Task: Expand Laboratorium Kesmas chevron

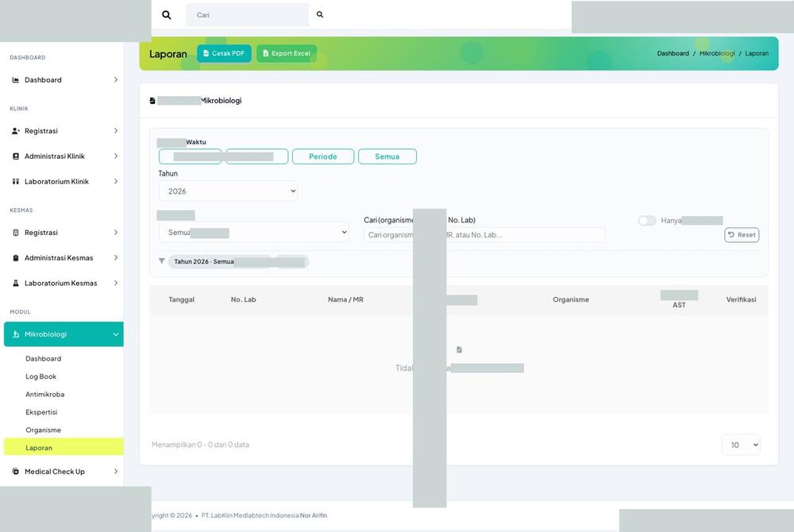Action: [x=115, y=283]
